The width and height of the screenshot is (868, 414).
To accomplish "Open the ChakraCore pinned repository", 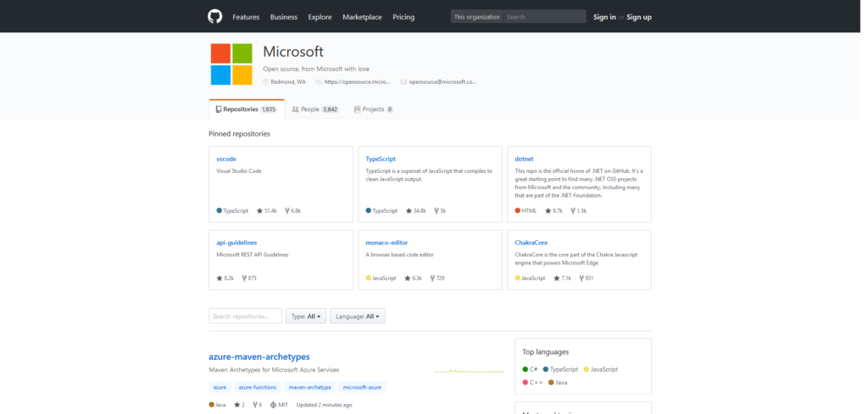I will [x=531, y=243].
